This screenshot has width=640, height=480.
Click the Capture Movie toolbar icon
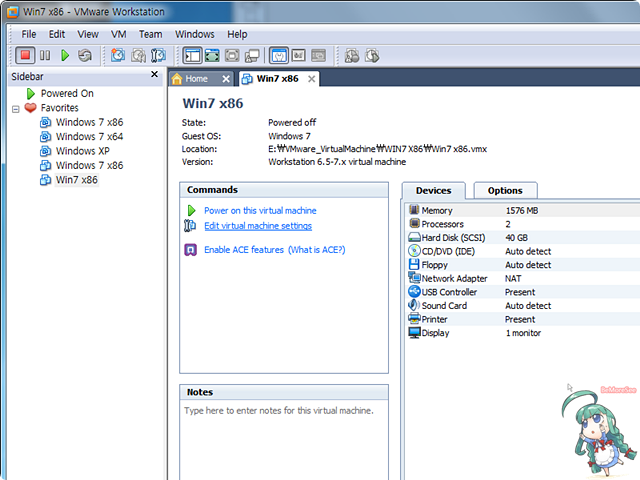pyautogui.click(x=352, y=56)
